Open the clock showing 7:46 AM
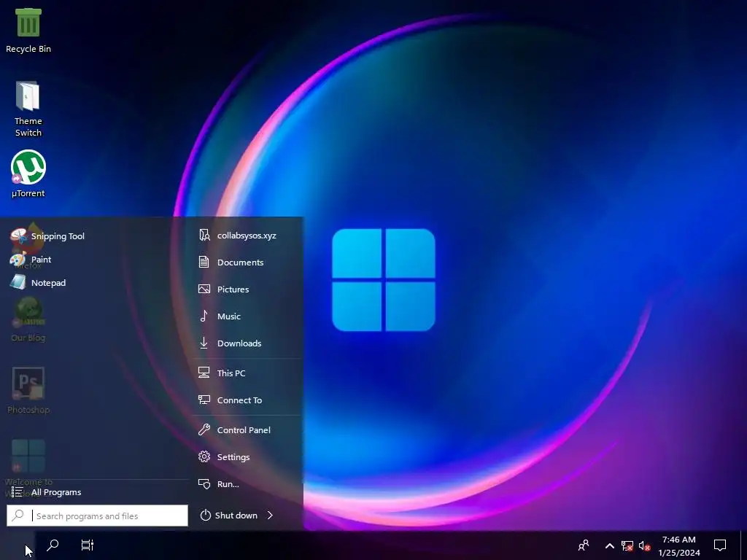 point(679,545)
